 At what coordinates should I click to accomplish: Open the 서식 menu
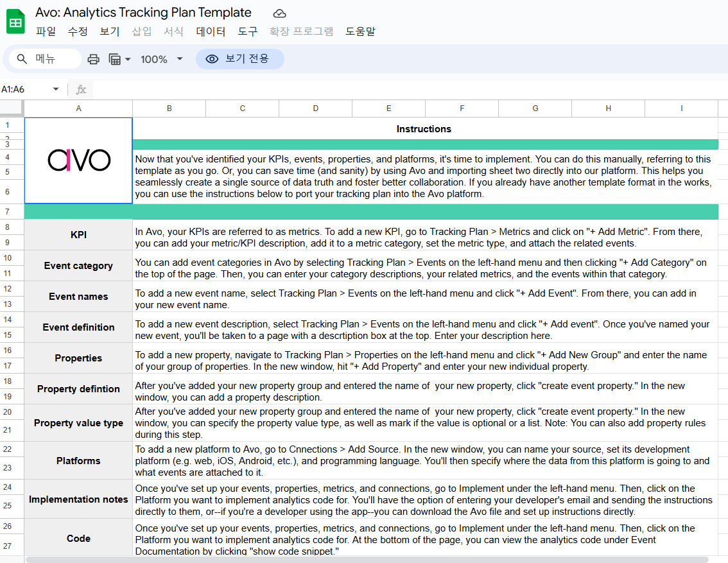click(x=173, y=31)
